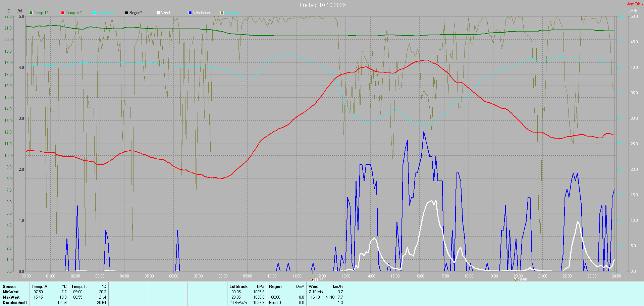Click the '06:00' time axis label

click(x=174, y=276)
